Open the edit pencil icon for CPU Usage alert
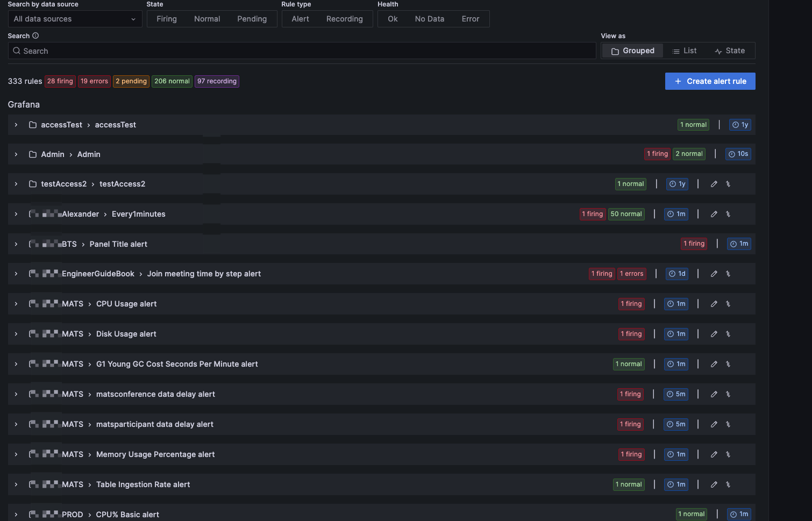The height and width of the screenshot is (521, 812). click(x=714, y=304)
